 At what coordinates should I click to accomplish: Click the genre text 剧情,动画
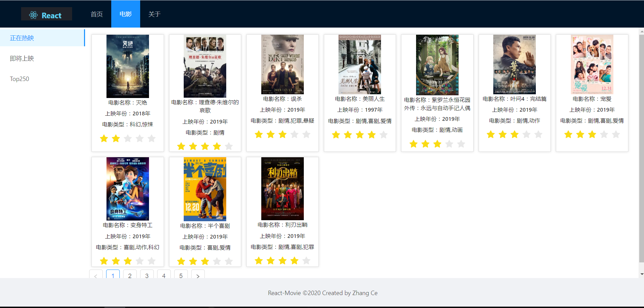[451, 130]
